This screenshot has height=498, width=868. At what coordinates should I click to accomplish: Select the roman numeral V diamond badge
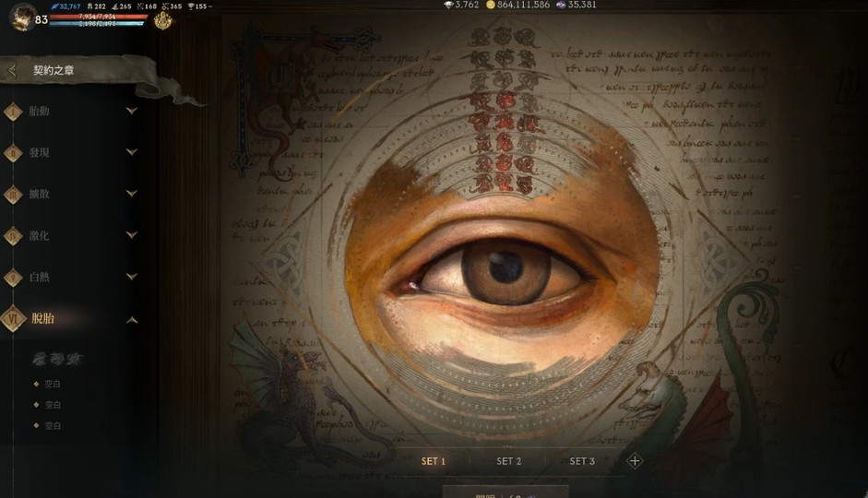[x=13, y=278]
